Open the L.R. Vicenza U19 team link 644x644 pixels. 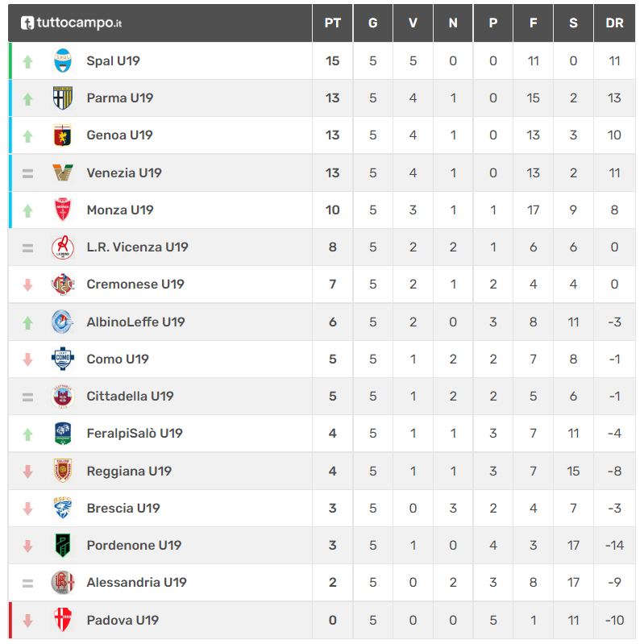[x=137, y=247]
